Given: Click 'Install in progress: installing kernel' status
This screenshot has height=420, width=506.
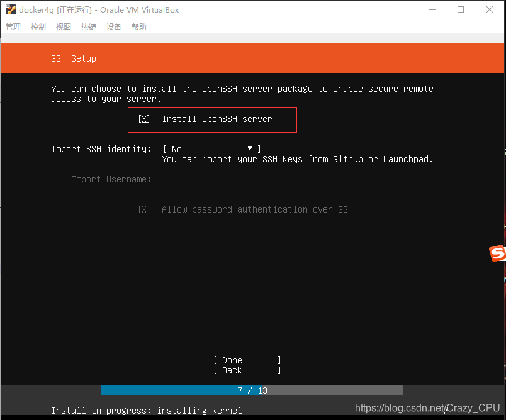Looking at the screenshot, I should pos(147,411).
